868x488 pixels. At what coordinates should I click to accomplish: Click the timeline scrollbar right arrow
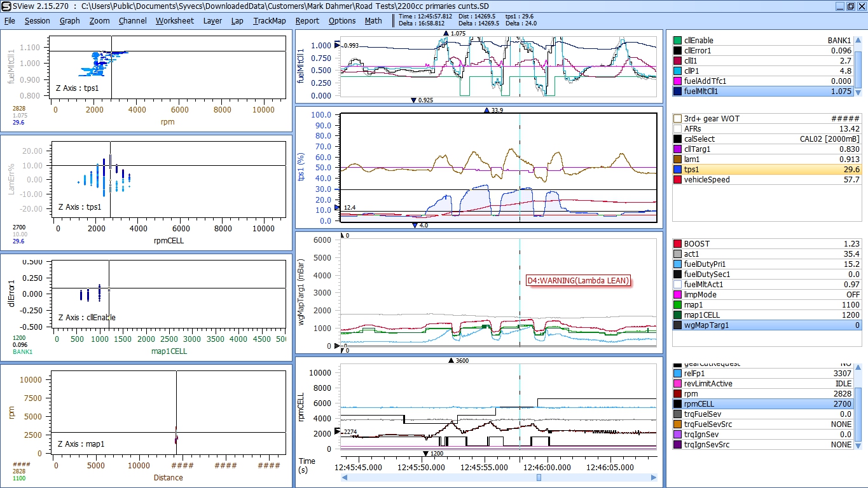pos(654,477)
